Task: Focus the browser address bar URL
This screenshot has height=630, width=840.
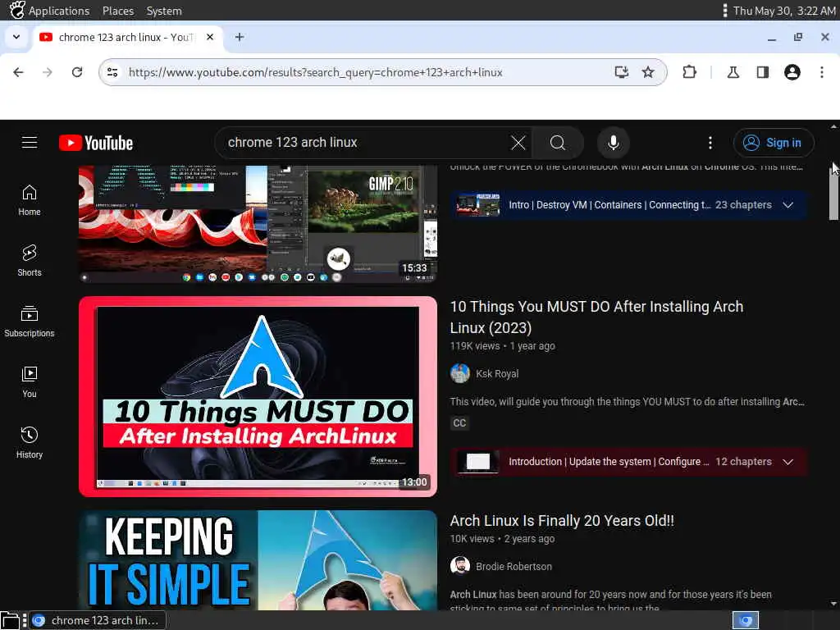Action: (316, 72)
